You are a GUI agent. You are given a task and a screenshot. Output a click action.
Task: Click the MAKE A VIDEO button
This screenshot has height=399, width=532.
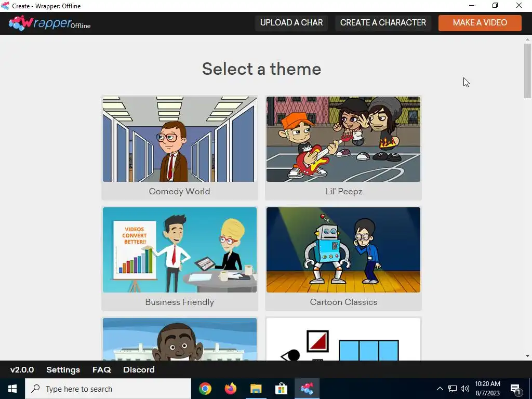(480, 23)
